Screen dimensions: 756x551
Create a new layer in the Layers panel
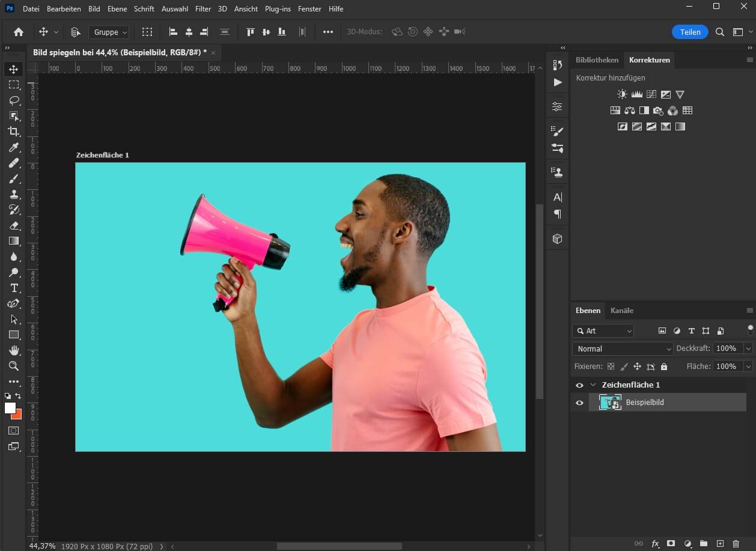pyautogui.click(x=719, y=543)
